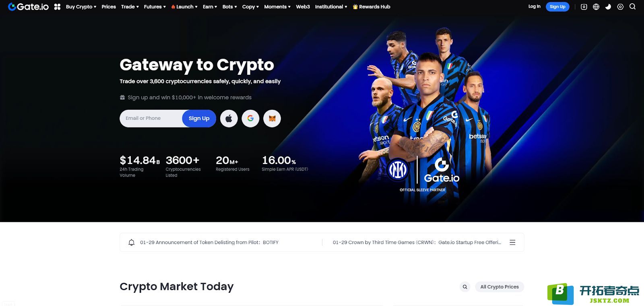Click the market search icon near All Crypto Prices

(465, 287)
